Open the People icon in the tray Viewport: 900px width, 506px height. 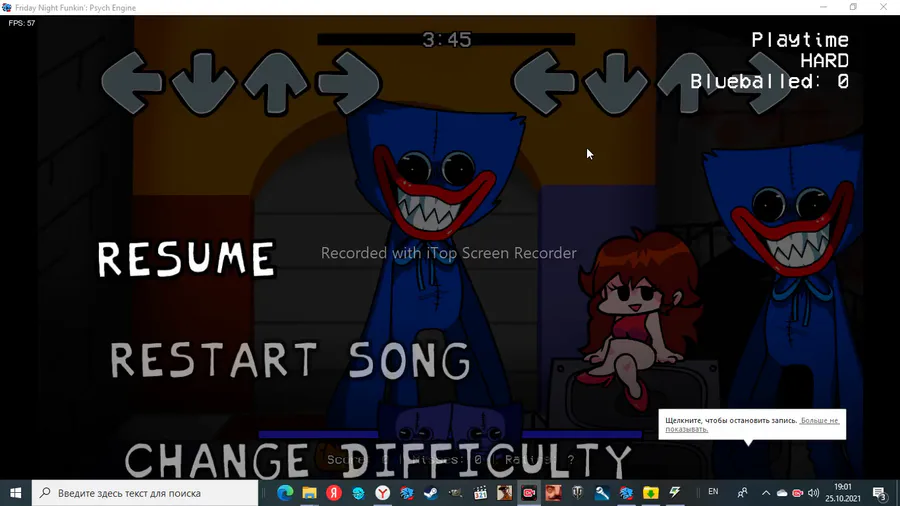[x=742, y=493]
